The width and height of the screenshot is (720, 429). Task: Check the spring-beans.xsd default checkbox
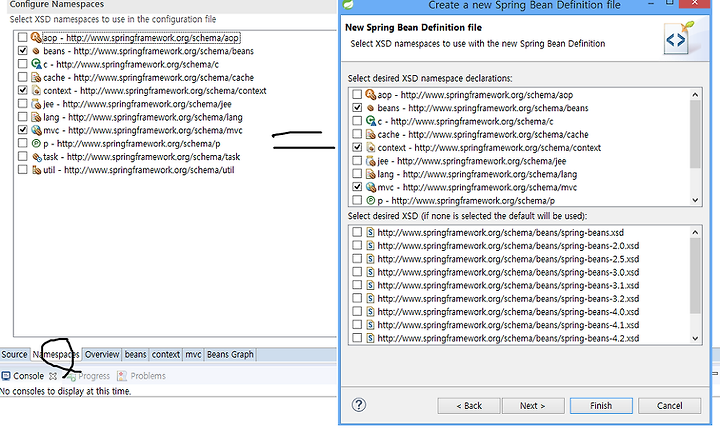click(x=357, y=232)
